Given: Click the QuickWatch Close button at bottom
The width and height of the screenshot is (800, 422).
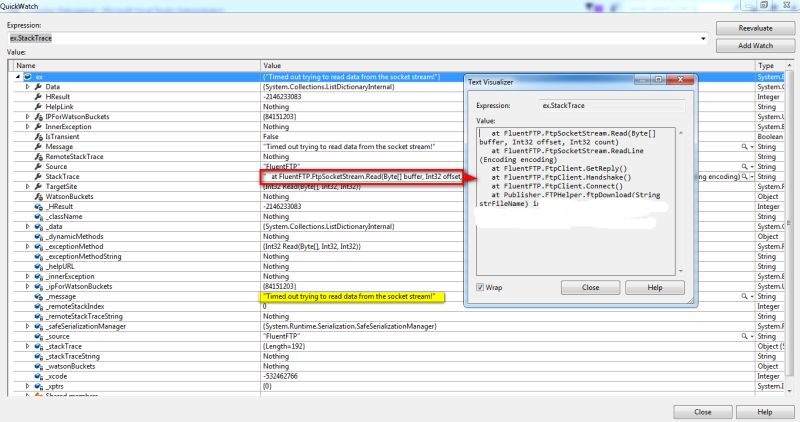Looking at the screenshot, I should click(x=703, y=412).
